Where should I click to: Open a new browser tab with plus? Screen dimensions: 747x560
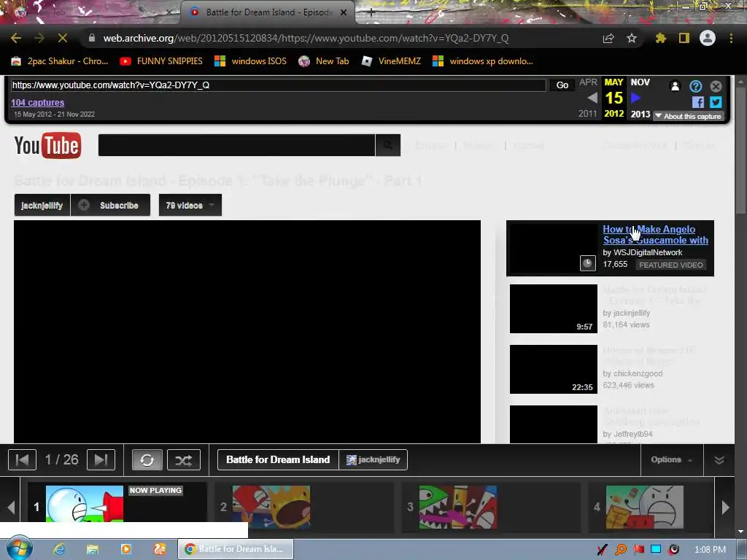pos(371,13)
